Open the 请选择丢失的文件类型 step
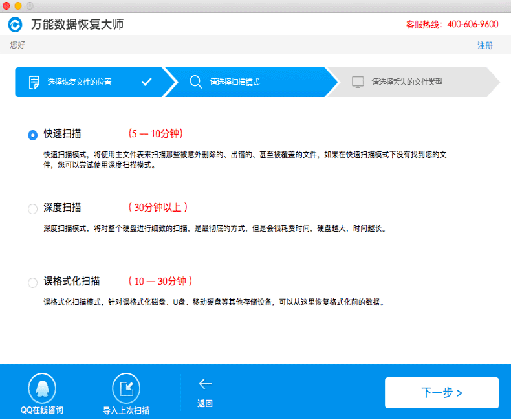Image resolution: width=511 pixels, height=420 pixels. click(x=413, y=82)
